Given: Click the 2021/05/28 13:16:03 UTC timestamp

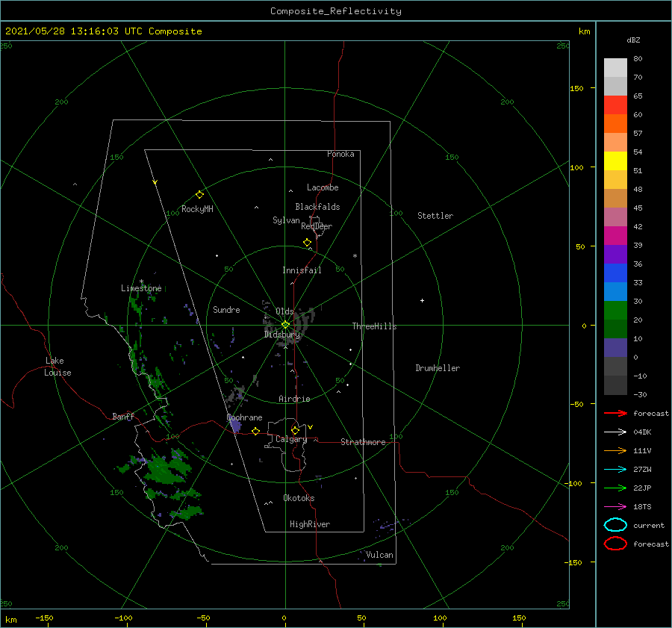Looking at the screenshot, I should (x=73, y=31).
